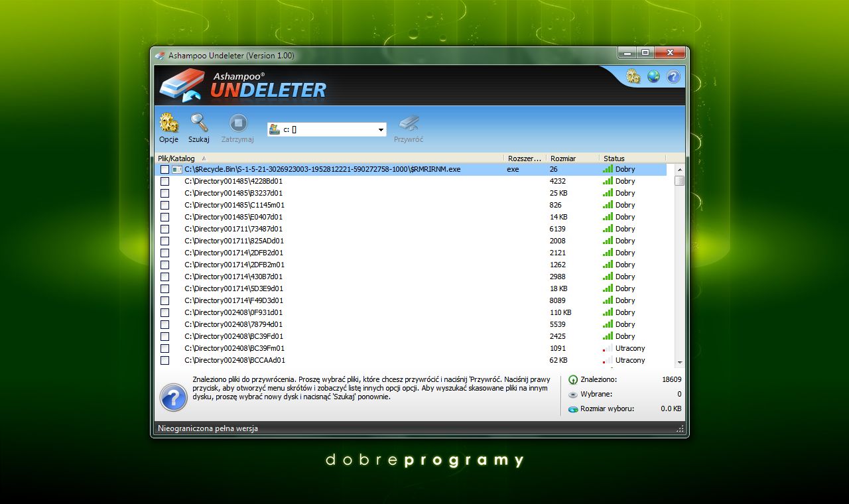Click the Rozszerzenie column header
This screenshot has height=504, width=849.
(x=525, y=158)
